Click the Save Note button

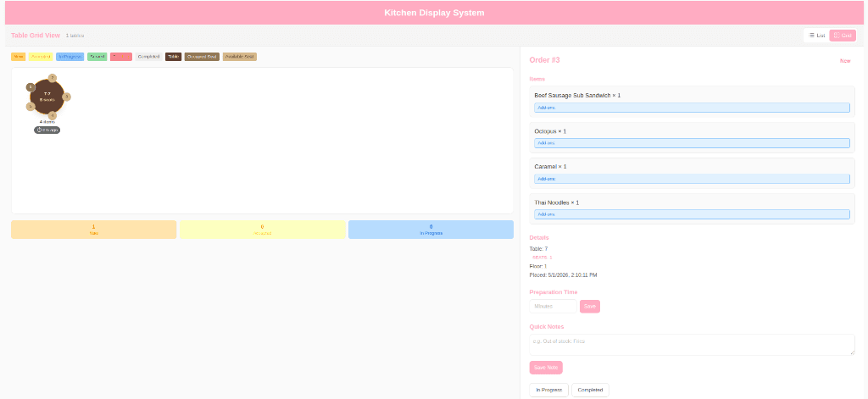[546, 368]
